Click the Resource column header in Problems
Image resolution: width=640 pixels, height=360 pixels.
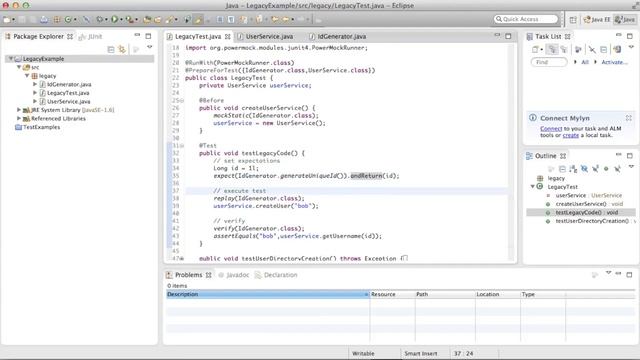coord(392,294)
